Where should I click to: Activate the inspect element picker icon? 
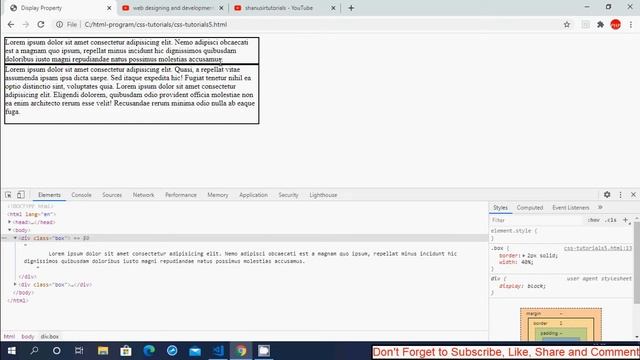8,195
